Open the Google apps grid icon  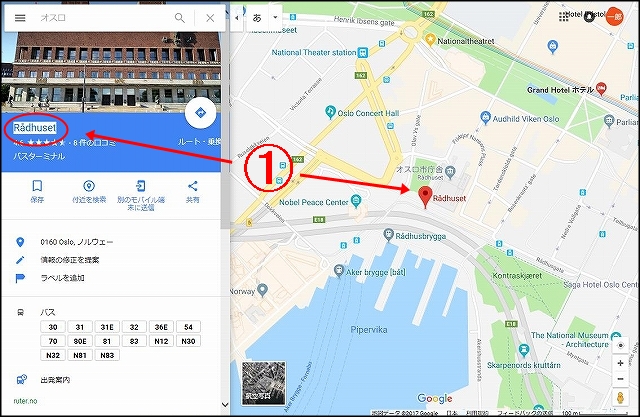(x=564, y=17)
